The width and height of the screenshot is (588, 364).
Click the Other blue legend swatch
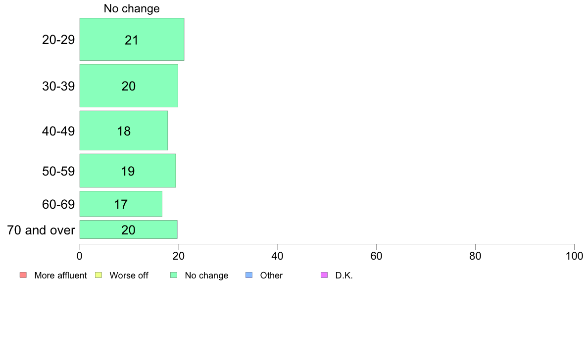tap(249, 275)
